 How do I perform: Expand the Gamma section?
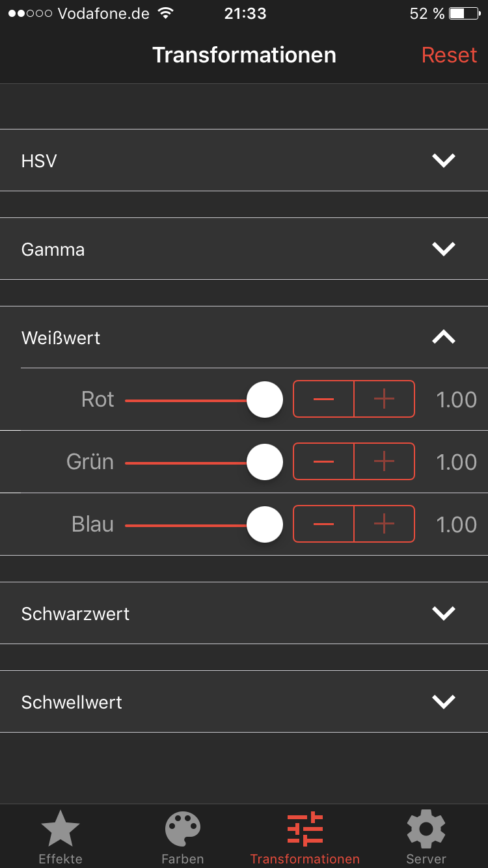click(444, 249)
